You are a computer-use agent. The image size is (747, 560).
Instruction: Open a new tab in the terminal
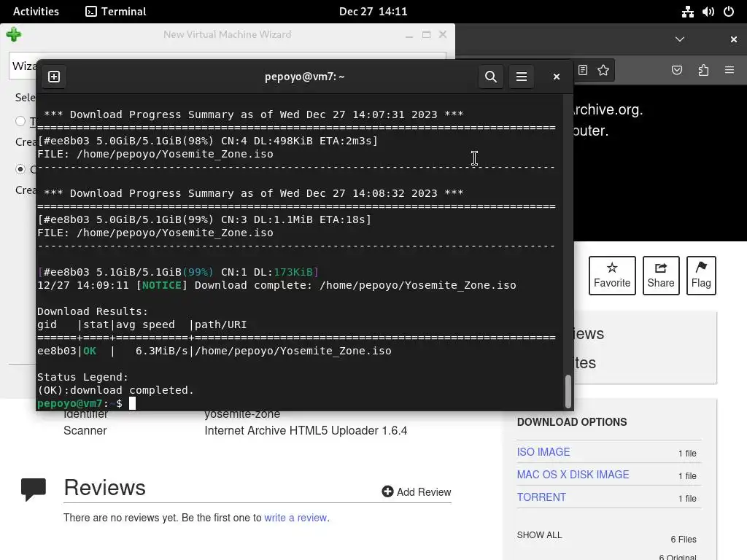pos(54,77)
